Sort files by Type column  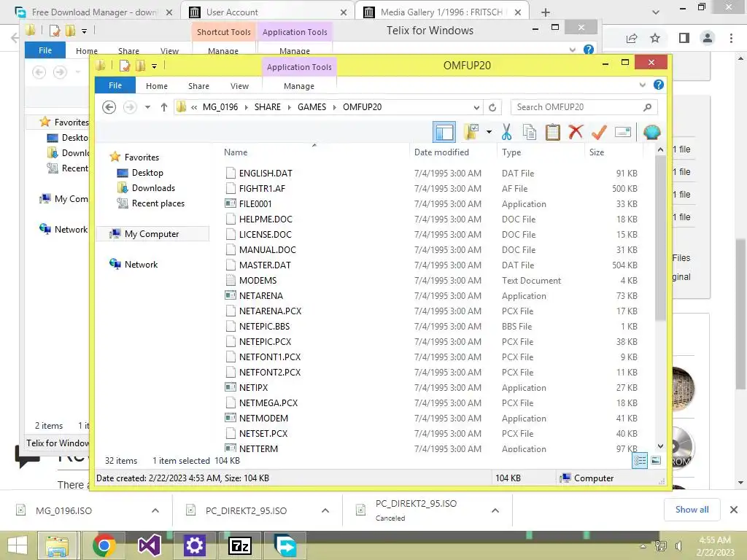pyautogui.click(x=511, y=152)
